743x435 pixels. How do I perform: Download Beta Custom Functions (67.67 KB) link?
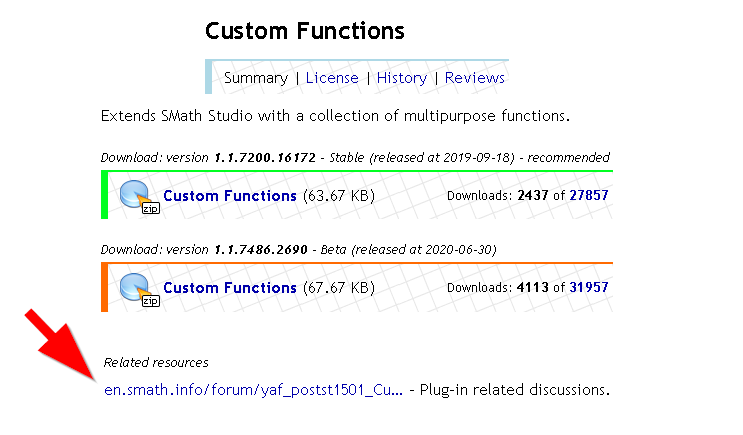tap(230, 288)
